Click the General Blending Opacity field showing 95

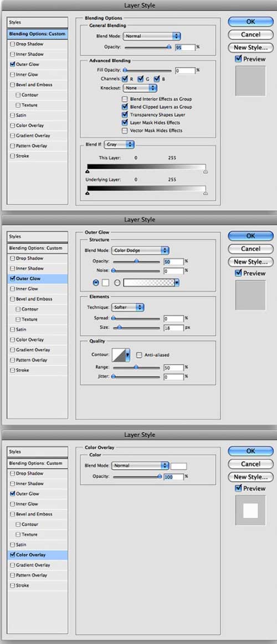185,48
